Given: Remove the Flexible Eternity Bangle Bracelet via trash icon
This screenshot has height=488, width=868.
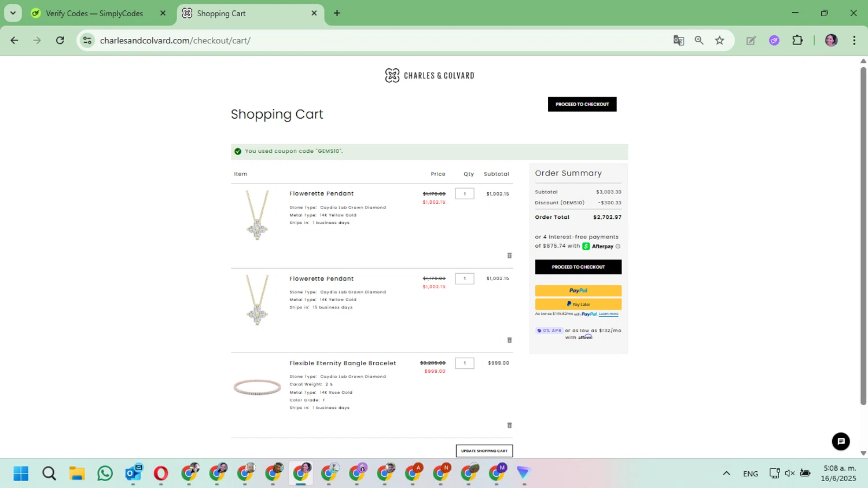Looking at the screenshot, I should pos(509,425).
